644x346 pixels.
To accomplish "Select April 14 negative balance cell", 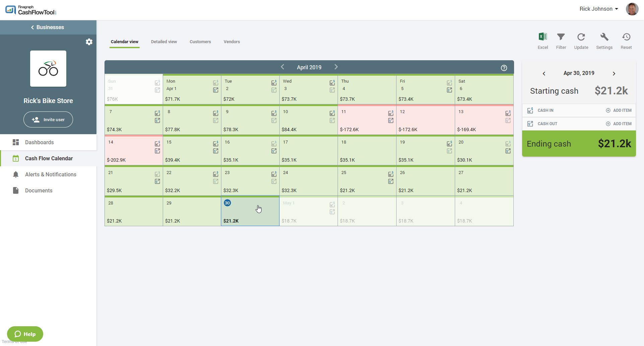I will pyautogui.click(x=134, y=150).
